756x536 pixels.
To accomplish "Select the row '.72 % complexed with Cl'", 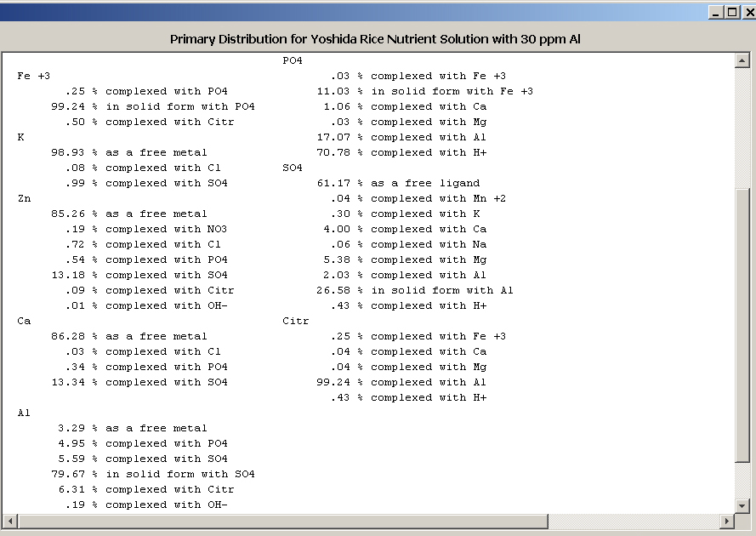I will (143, 244).
